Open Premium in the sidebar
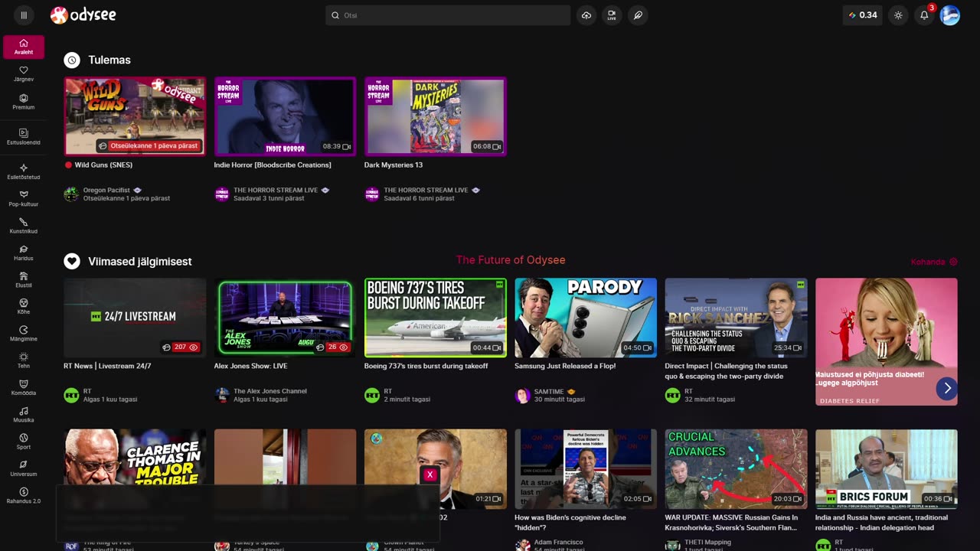This screenshot has height=551, width=980. pyautogui.click(x=24, y=102)
